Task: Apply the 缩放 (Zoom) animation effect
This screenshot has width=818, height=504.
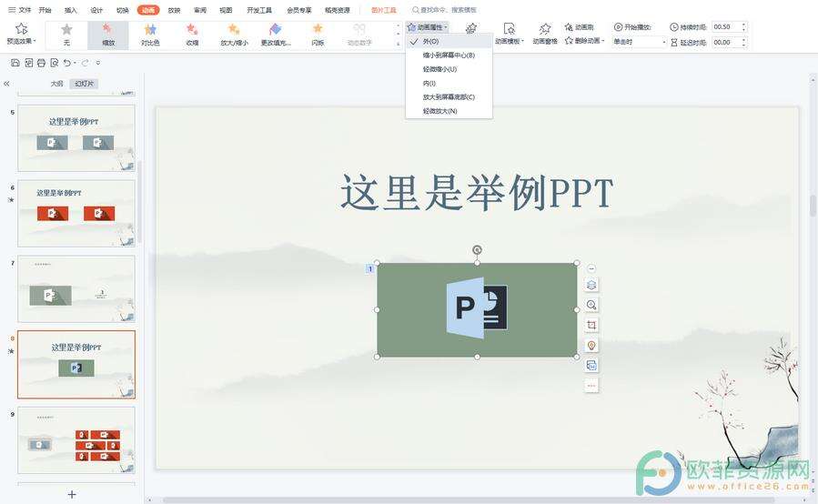Action: 108,35
